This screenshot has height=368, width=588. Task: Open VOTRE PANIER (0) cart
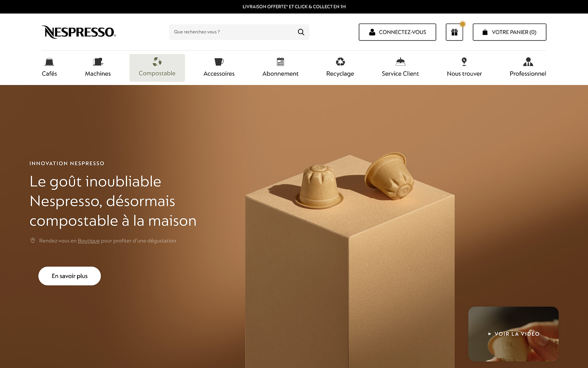coord(510,32)
